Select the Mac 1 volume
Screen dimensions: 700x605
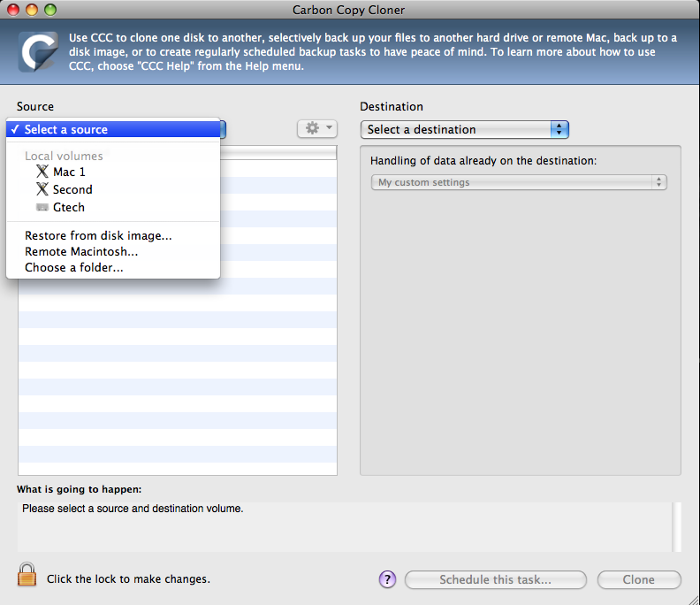click(x=113, y=172)
